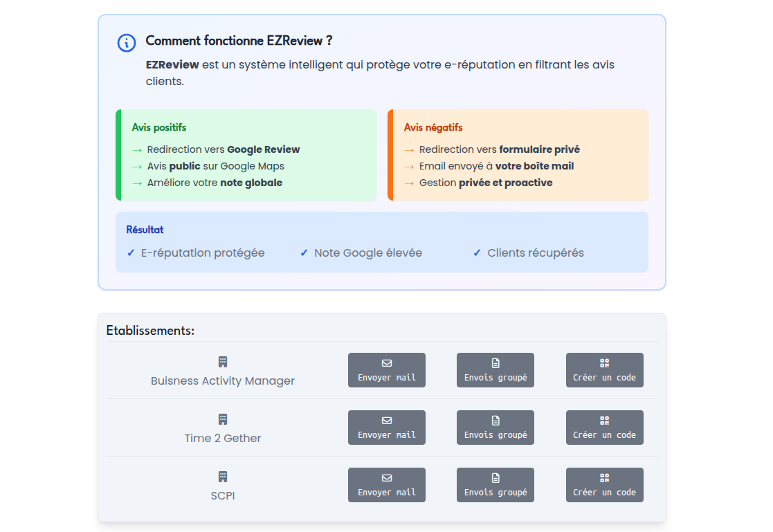This screenshot has width=773, height=532.
Task: Select the building icon above Buisness Activity Manager
Action: tap(222, 360)
